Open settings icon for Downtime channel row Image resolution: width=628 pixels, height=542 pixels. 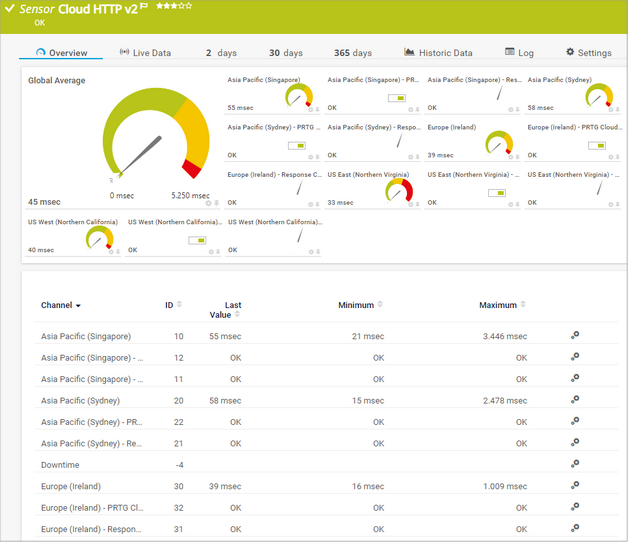pos(575,465)
